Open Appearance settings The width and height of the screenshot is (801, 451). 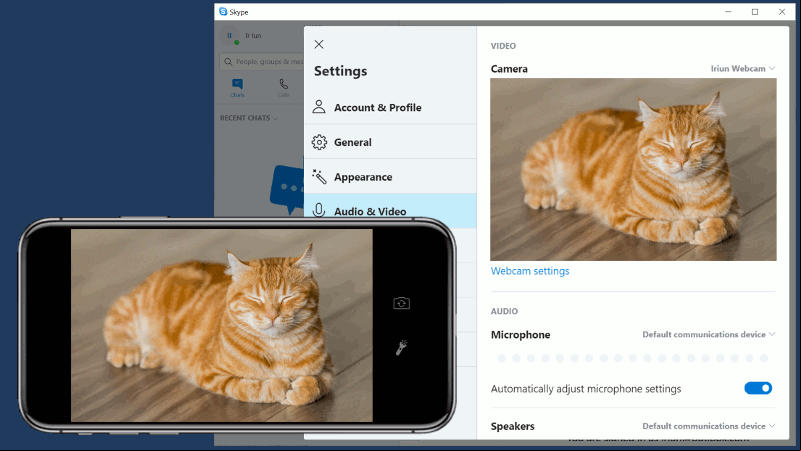[x=390, y=177]
